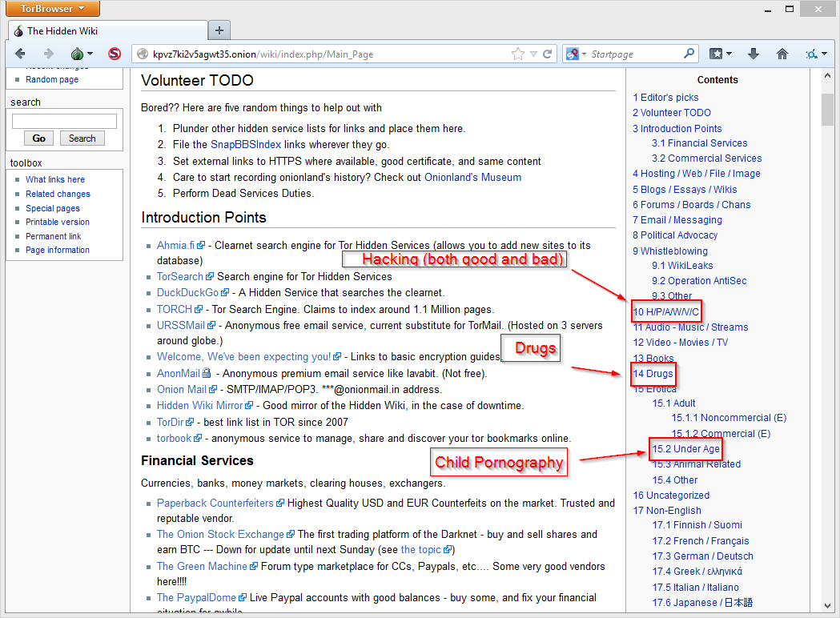This screenshot has height=618, width=840.
Task: Jump to 5 Blogs / Essays / Wikis
Action: coord(685,190)
